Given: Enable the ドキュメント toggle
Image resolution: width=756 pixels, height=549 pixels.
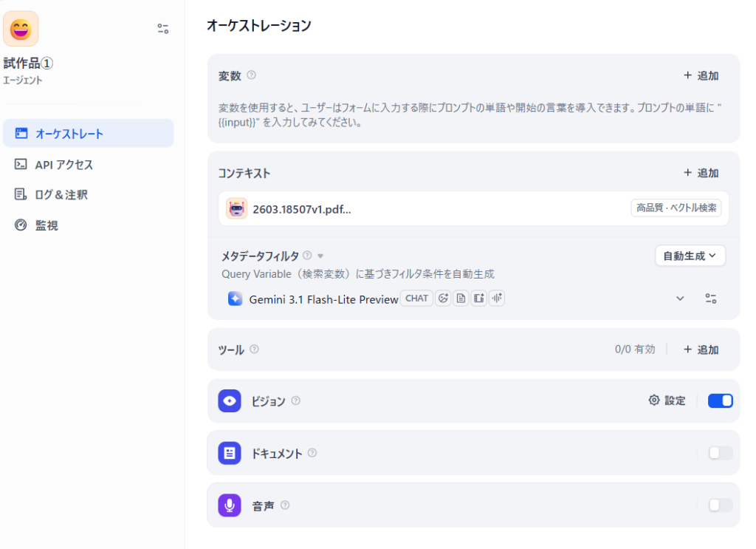Looking at the screenshot, I should coord(720,453).
